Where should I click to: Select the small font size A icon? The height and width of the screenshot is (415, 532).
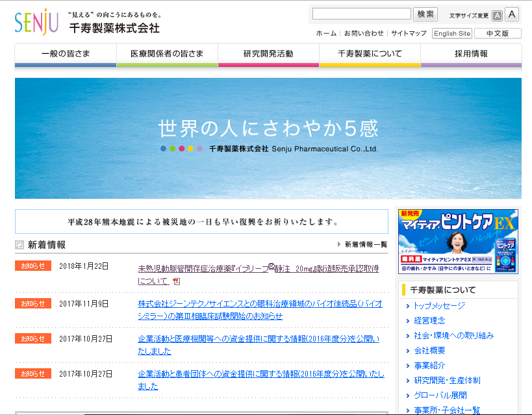497,16
